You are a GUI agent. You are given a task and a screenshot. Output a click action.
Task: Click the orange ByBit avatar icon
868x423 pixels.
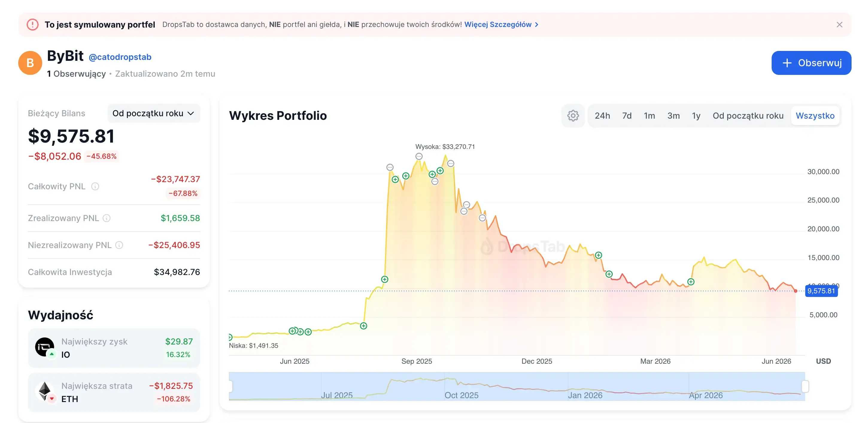(x=30, y=63)
